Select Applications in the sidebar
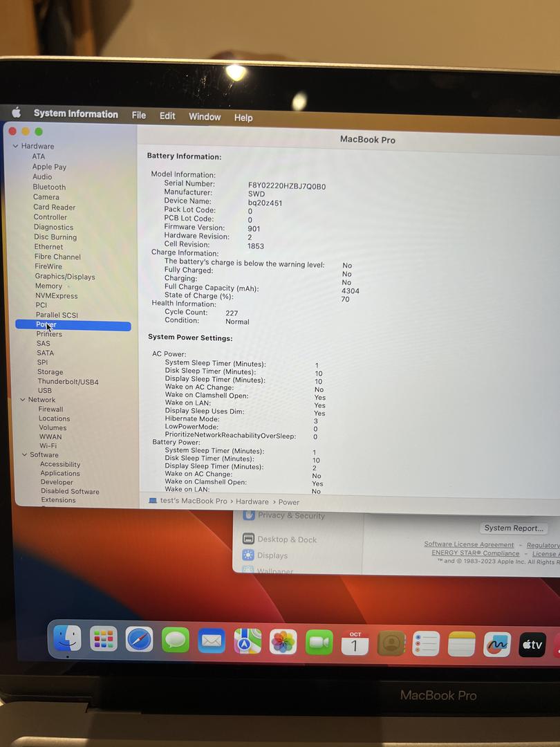Image resolution: width=560 pixels, height=747 pixels. point(60,473)
